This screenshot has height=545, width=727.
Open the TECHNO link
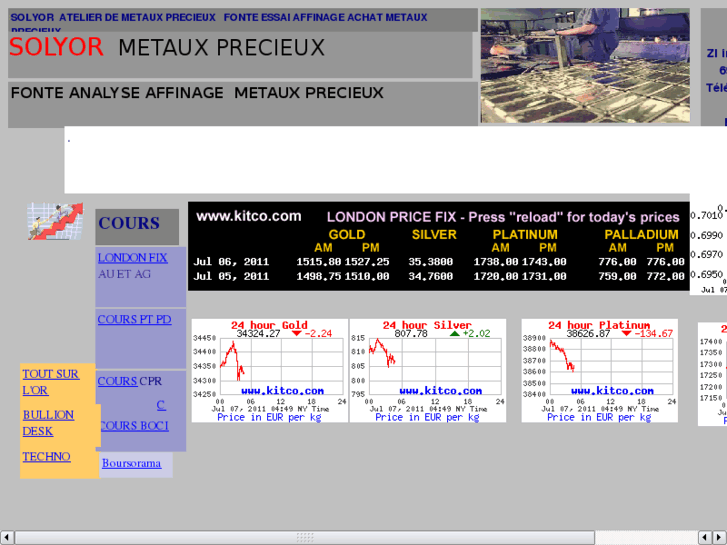point(46,456)
